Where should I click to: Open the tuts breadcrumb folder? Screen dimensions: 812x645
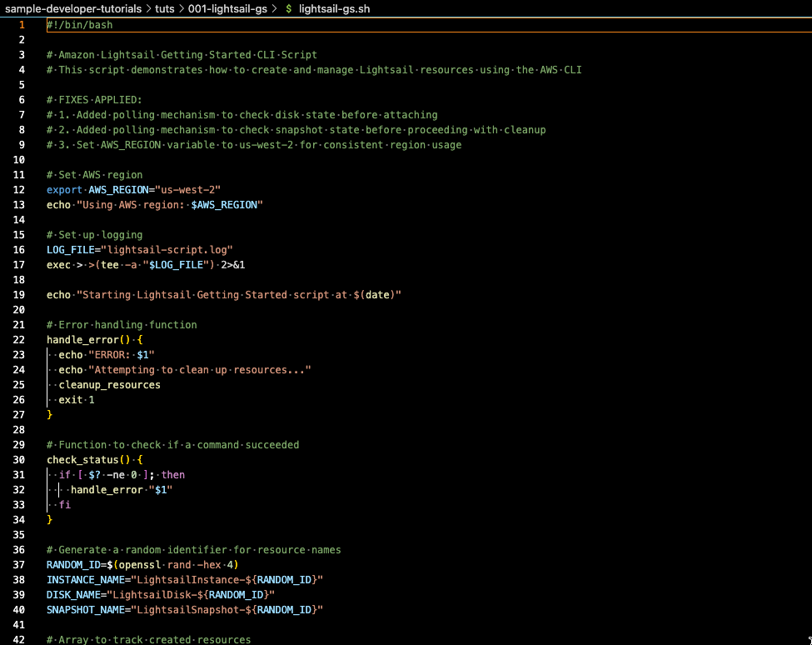165,9
